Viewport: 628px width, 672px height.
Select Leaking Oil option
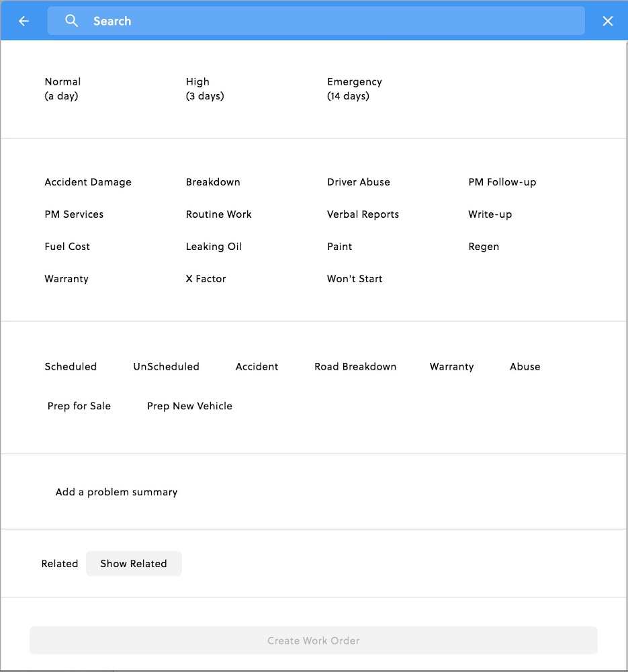[x=214, y=247]
